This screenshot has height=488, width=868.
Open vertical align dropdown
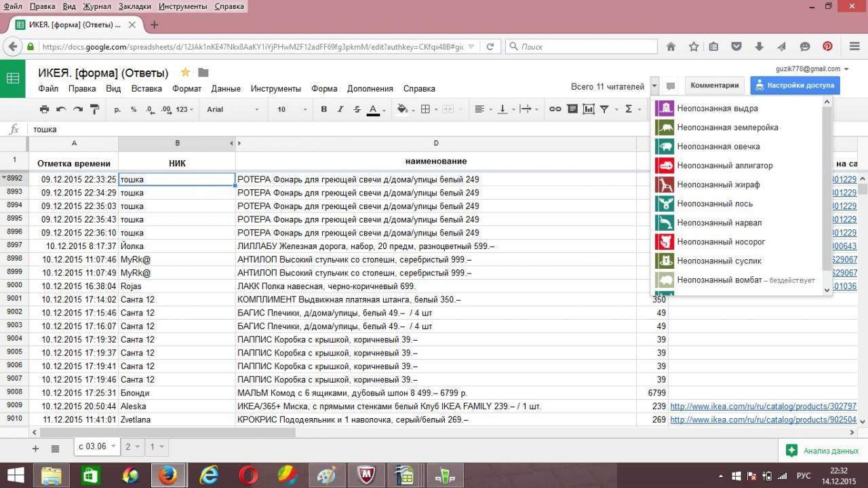click(x=505, y=109)
